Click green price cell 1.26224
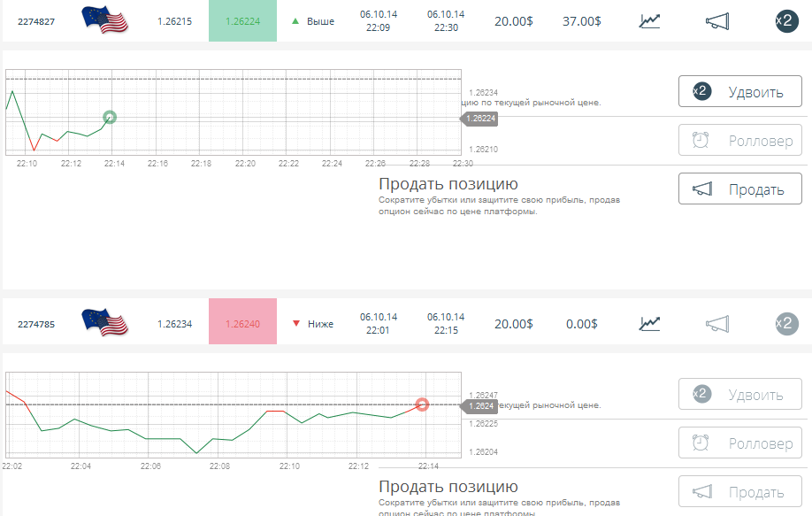The height and width of the screenshot is (516, 812). pos(242,21)
